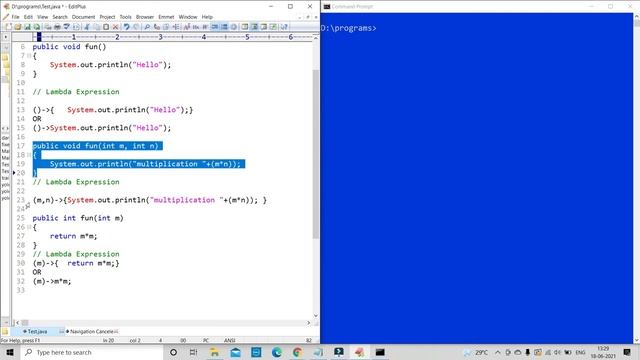Click the Paste clipboard toolbar icon
The image size is (640, 360).
[106, 27]
